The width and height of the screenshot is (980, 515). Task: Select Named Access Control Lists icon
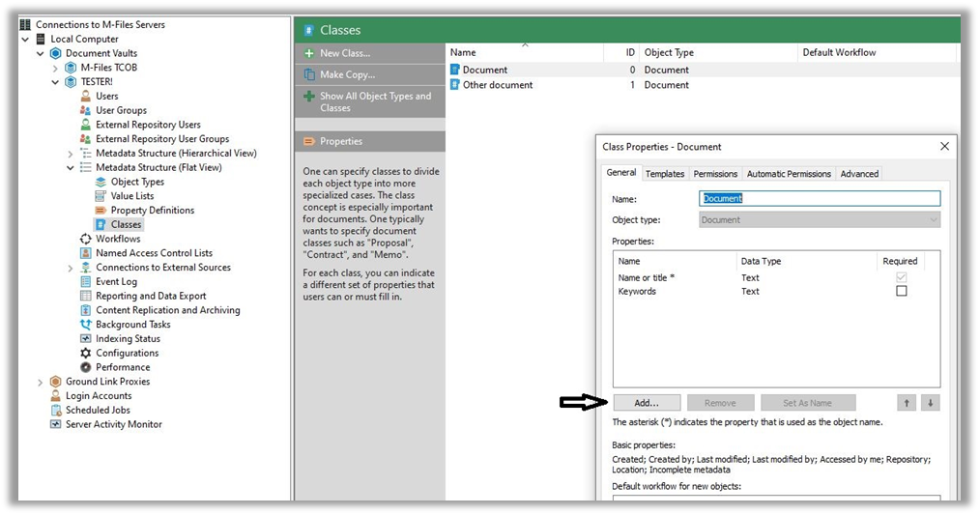click(86, 253)
